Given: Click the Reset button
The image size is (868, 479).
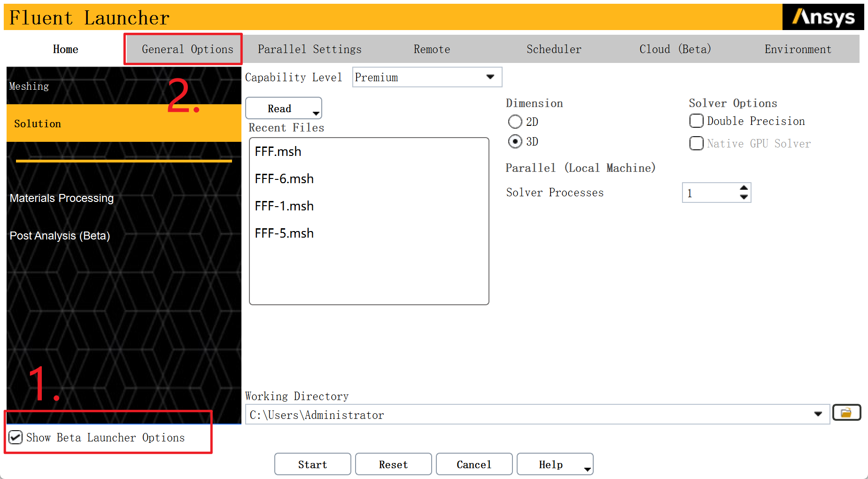Looking at the screenshot, I should coord(393,464).
